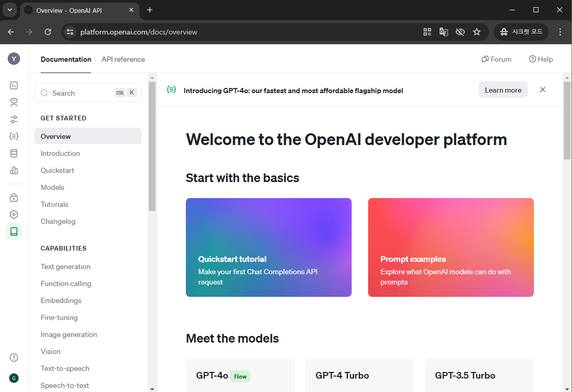The height and width of the screenshot is (392, 572).
Task: Open the Forum link
Action: click(496, 59)
